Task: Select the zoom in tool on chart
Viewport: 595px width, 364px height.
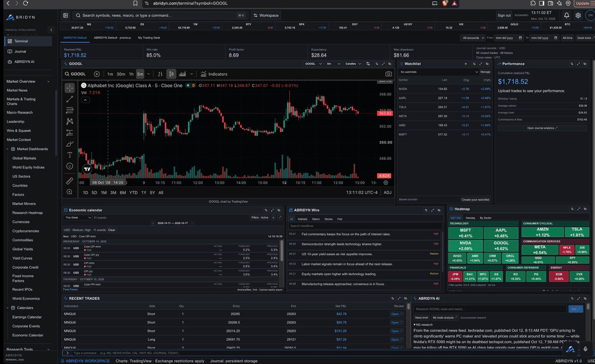Action: pos(69,192)
